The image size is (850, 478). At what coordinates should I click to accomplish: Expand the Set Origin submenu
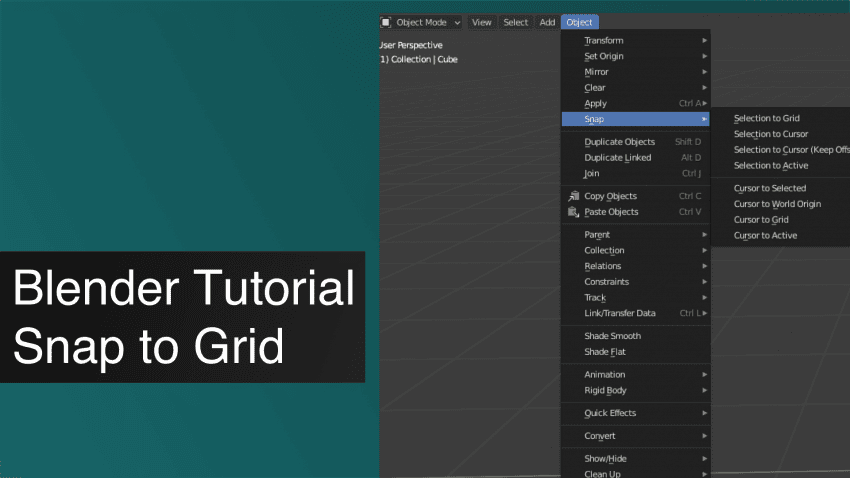[x=635, y=56]
